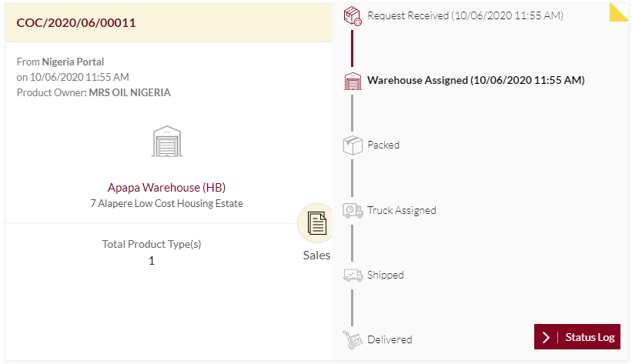Click the Total Product Type(s) count
Viewport: 632px width, 364px height.
tap(152, 261)
